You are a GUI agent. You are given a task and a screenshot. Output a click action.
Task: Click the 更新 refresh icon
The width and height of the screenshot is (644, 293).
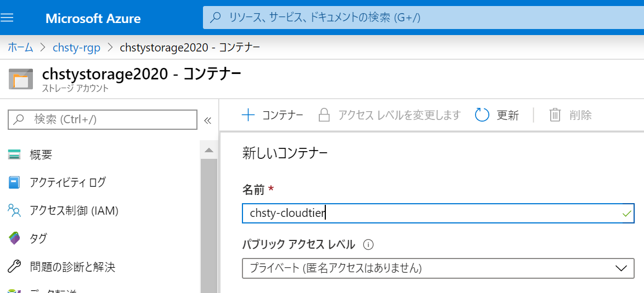(482, 115)
